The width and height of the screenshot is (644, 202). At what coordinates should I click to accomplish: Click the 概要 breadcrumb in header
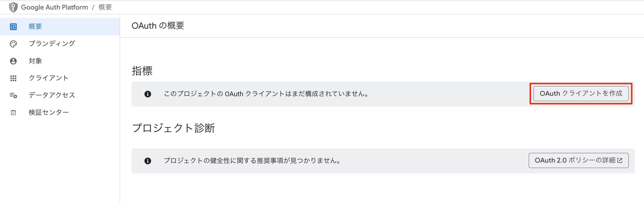pos(105,7)
